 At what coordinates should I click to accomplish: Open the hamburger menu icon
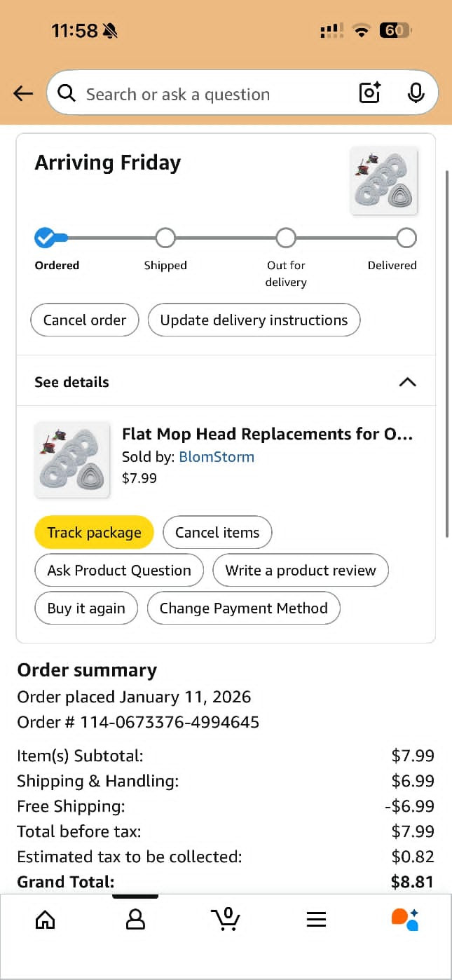(x=316, y=919)
